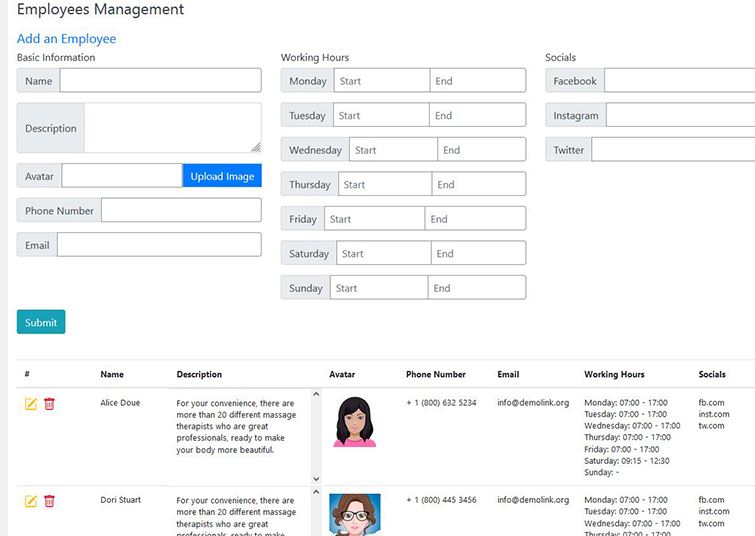Click Alice Doue's fb.com social entry
This screenshot has height=536, width=755.
tap(711, 403)
